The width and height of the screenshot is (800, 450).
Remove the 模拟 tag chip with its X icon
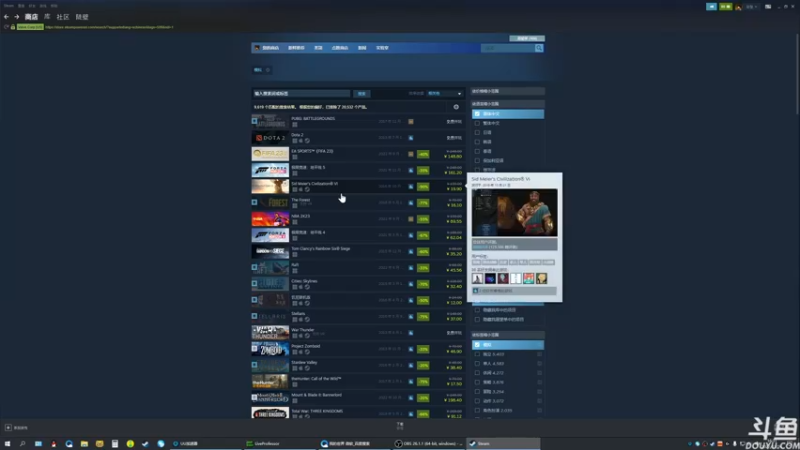pyautogui.click(x=268, y=70)
